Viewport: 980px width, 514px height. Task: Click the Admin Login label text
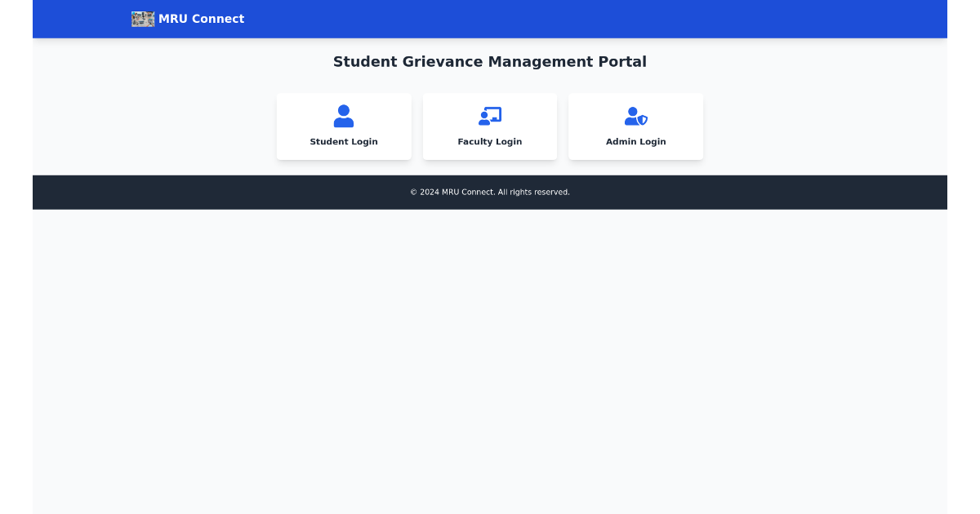coord(635,141)
